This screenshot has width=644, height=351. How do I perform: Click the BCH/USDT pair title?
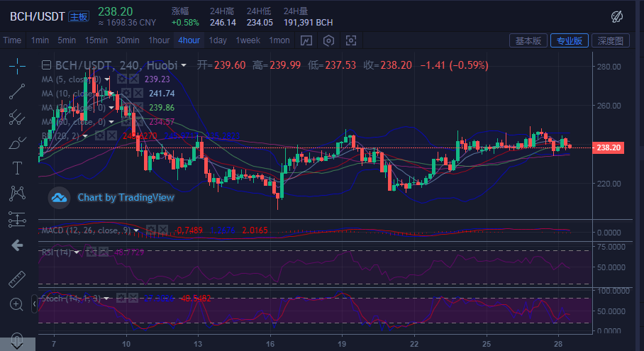[x=38, y=16]
